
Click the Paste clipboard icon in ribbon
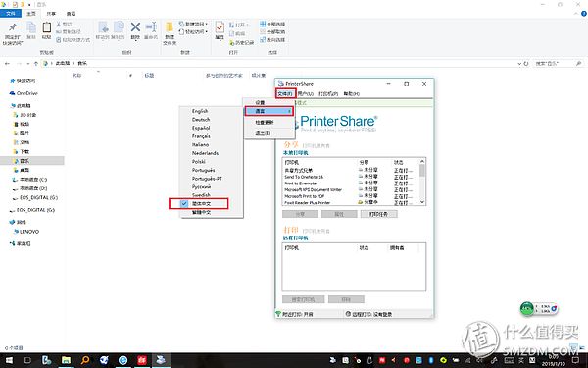pyautogui.click(x=46, y=27)
